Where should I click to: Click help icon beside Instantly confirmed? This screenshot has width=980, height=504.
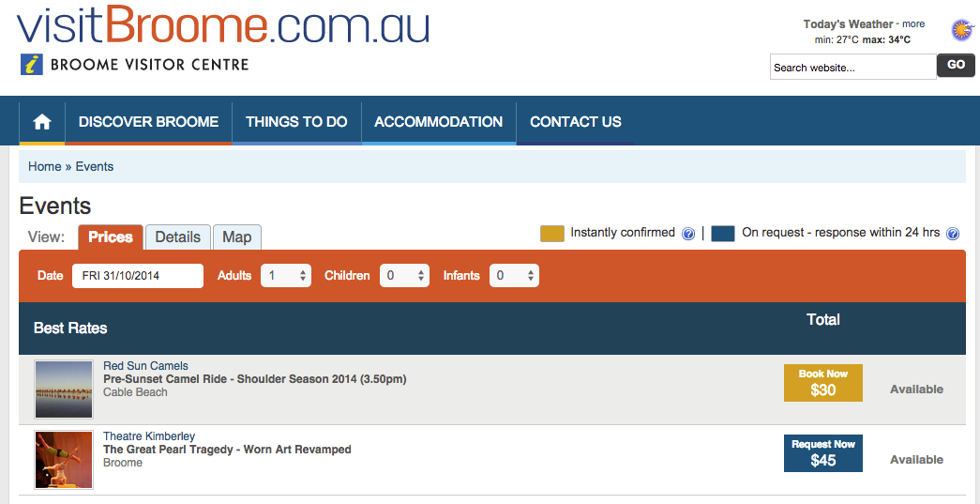(688, 234)
